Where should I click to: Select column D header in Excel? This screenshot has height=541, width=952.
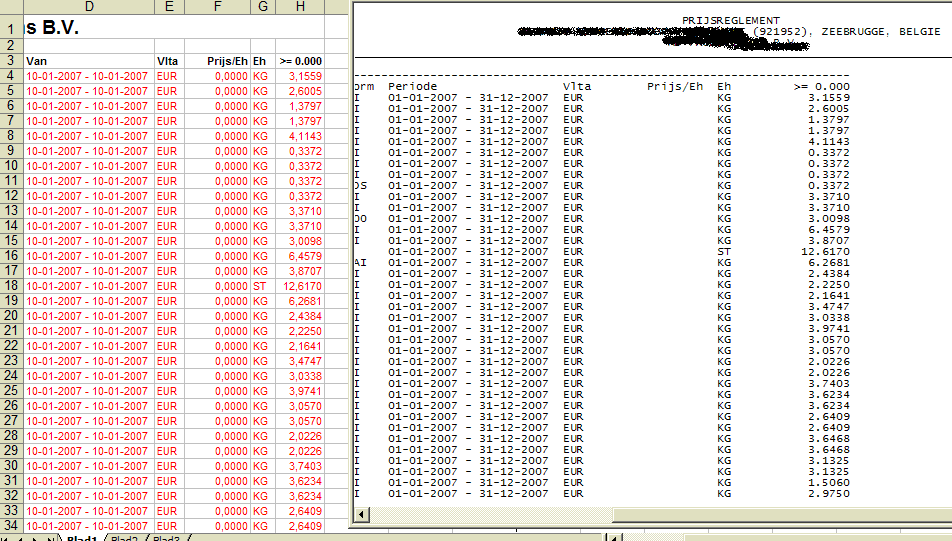[x=89, y=7]
